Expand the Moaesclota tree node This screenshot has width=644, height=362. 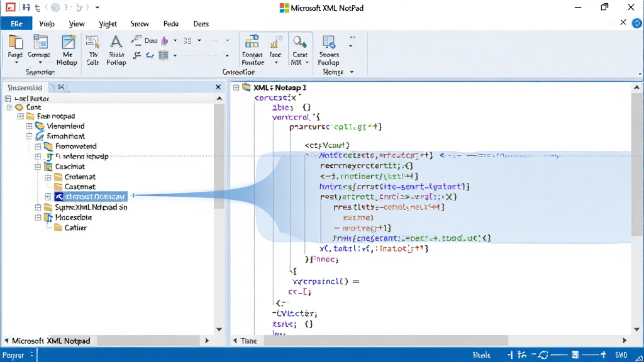pyautogui.click(x=38, y=217)
